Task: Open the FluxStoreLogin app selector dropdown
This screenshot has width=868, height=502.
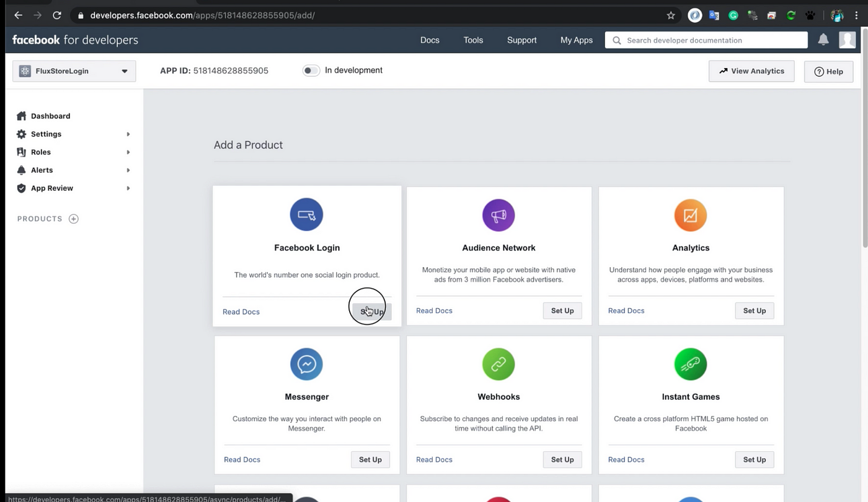Action: (x=74, y=71)
